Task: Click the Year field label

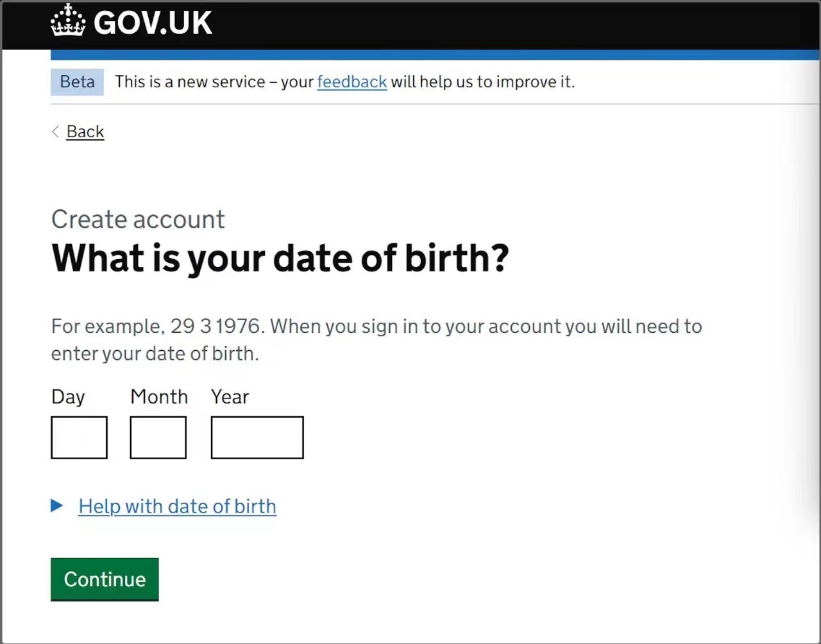Action: (x=230, y=396)
